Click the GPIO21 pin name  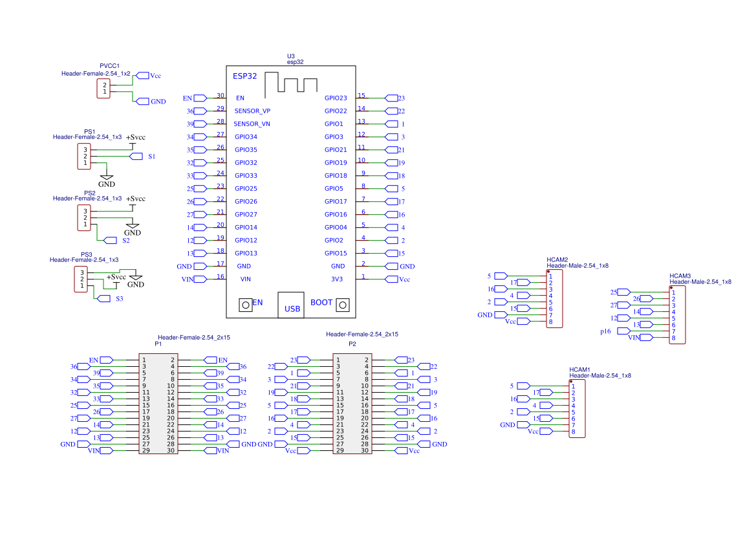click(x=336, y=150)
